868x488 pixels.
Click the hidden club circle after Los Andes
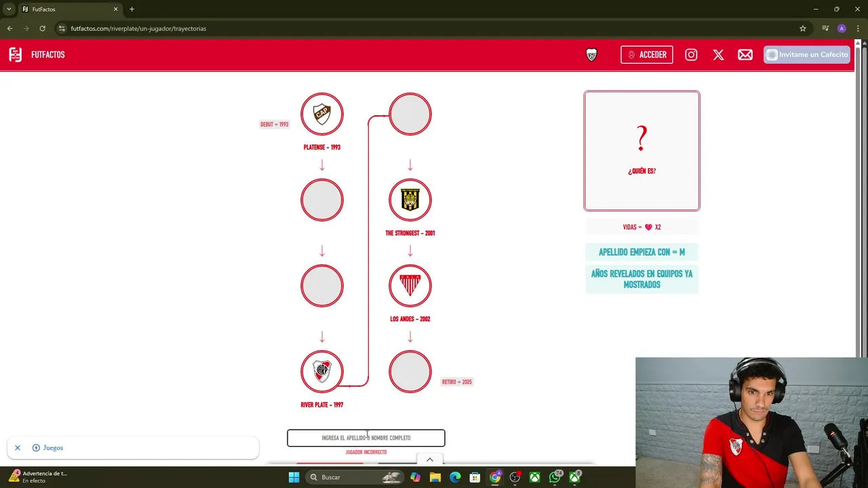[410, 371]
